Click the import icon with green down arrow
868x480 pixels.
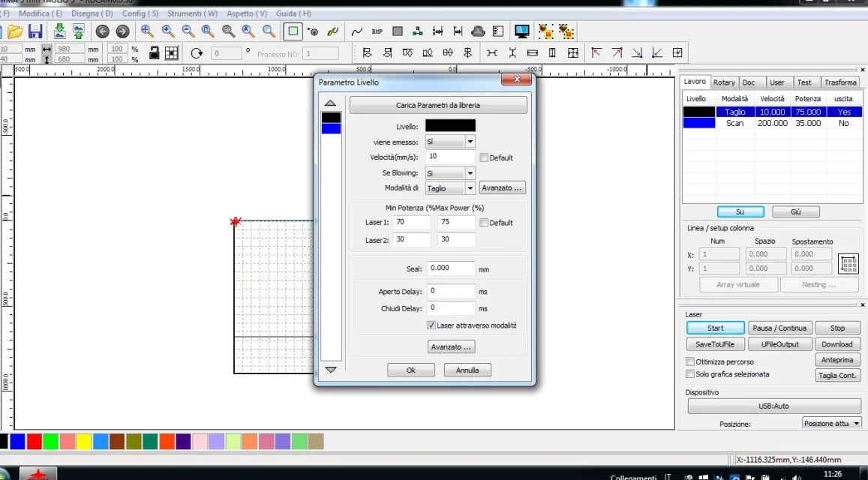[60, 31]
